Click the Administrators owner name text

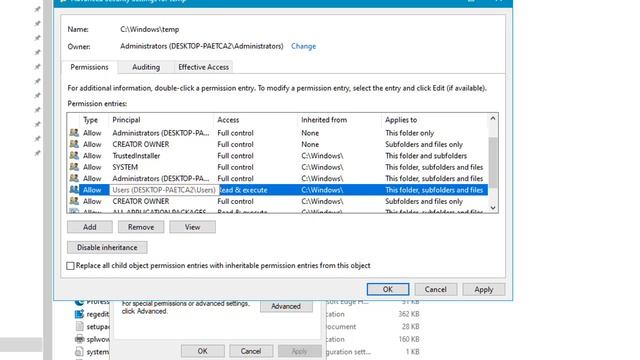pyautogui.click(x=202, y=46)
